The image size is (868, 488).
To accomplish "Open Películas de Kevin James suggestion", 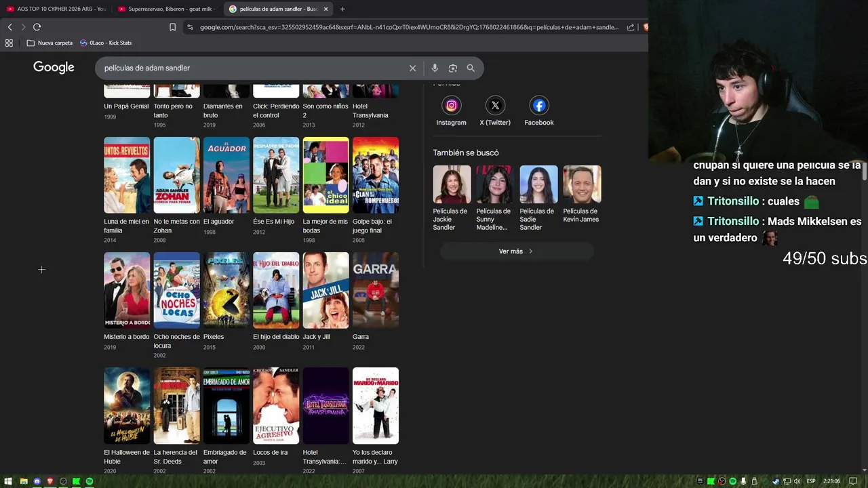I will point(582,195).
